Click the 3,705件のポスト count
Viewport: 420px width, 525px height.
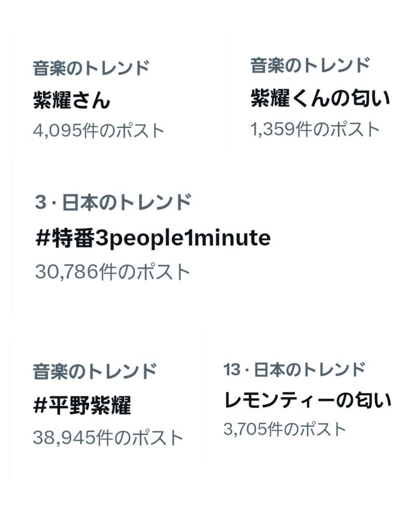click(285, 430)
